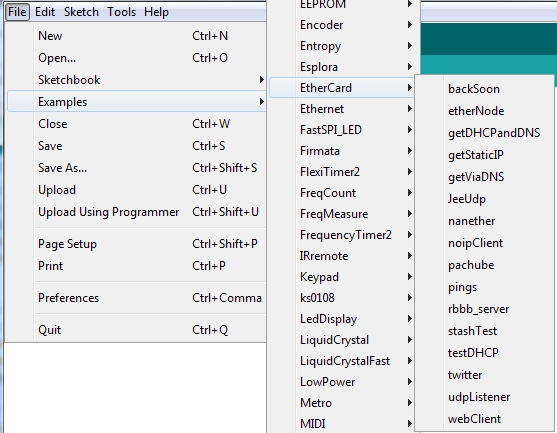
Task: Click the Help menu
Action: click(x=156, y=12)
